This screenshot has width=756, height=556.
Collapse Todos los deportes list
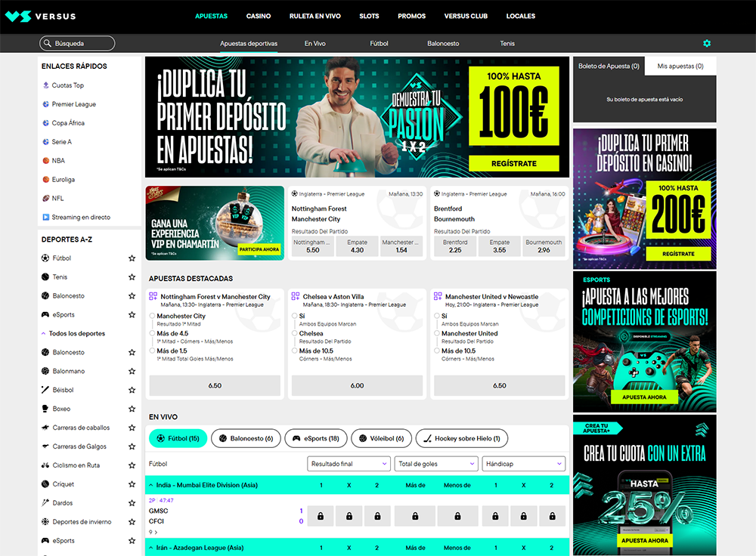click(x=43, y=333)
